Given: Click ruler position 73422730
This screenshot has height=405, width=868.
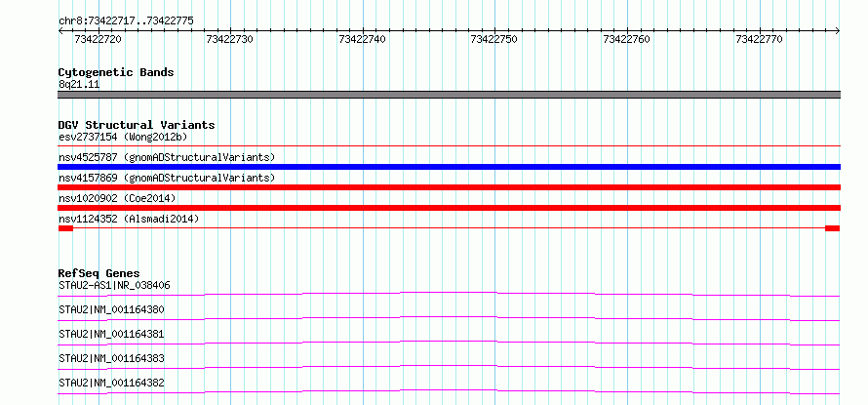Looking at the screenshot, I should tap(230, 39).
